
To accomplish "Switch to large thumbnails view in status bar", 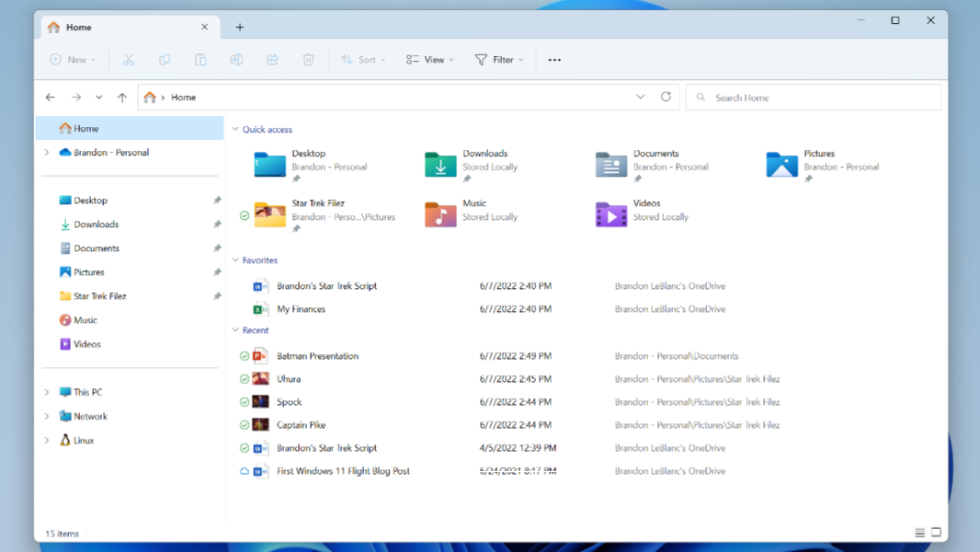I will pyautogui.click(x=936, y=533).
